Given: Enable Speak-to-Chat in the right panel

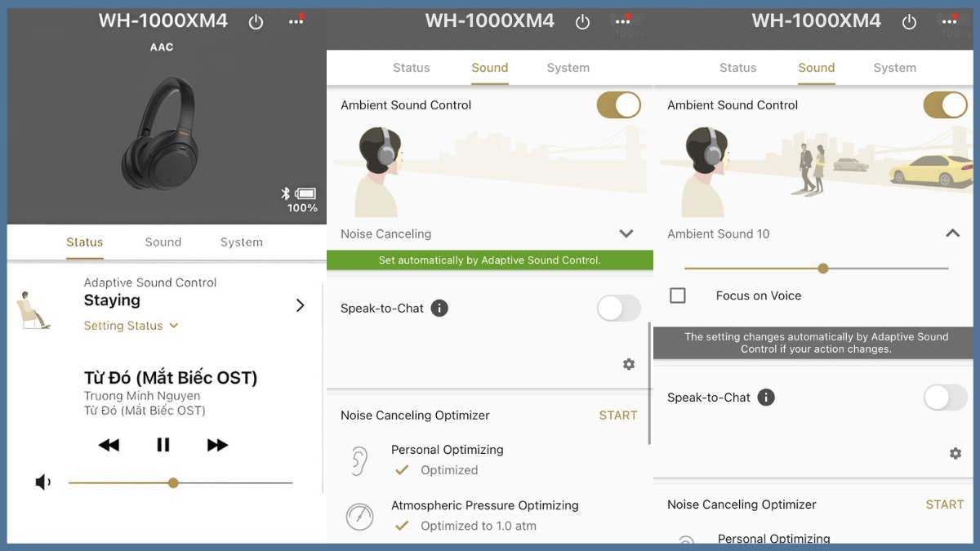Looking at the screenshot, I should tap(946, 398).
